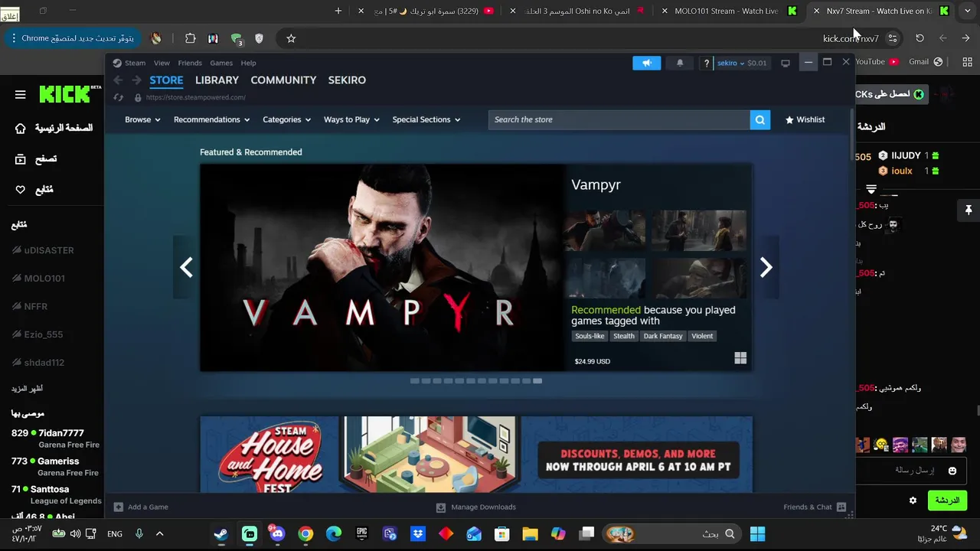Open Chrome extensions puzzle icon
The width and height of the screenshot is (980, 551).
tap(191, 38)
